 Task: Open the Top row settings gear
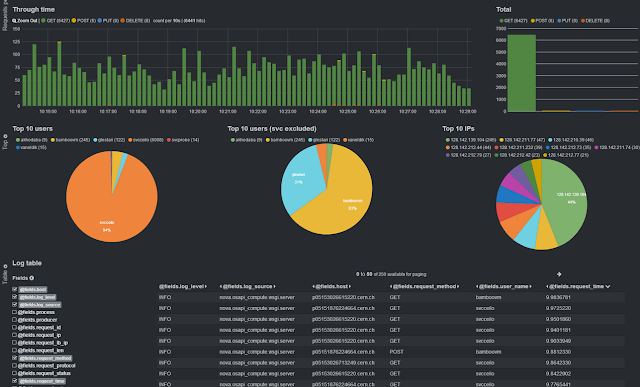(5, 136)
